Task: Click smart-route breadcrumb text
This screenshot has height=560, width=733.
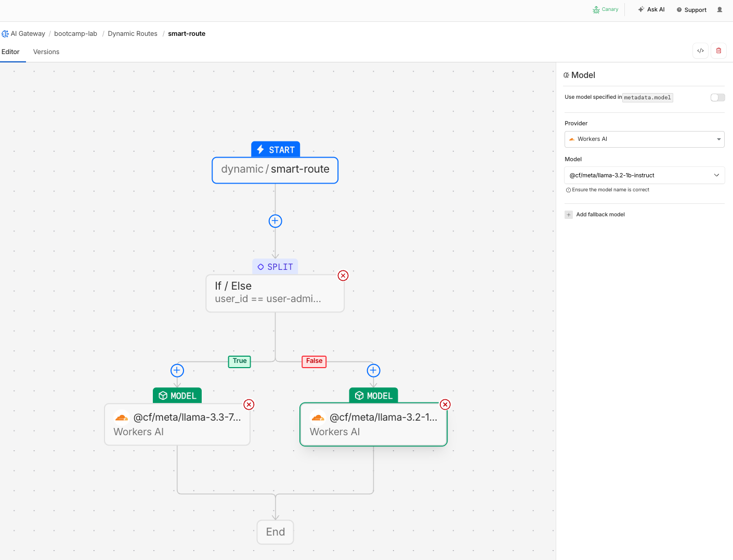Action: (187, 34)
